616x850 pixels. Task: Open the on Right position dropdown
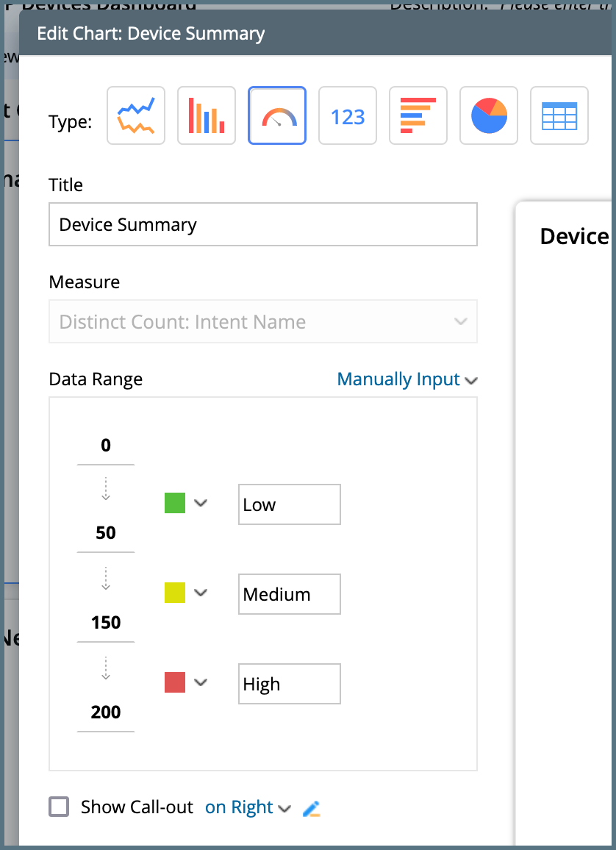(x=248, y=807)
